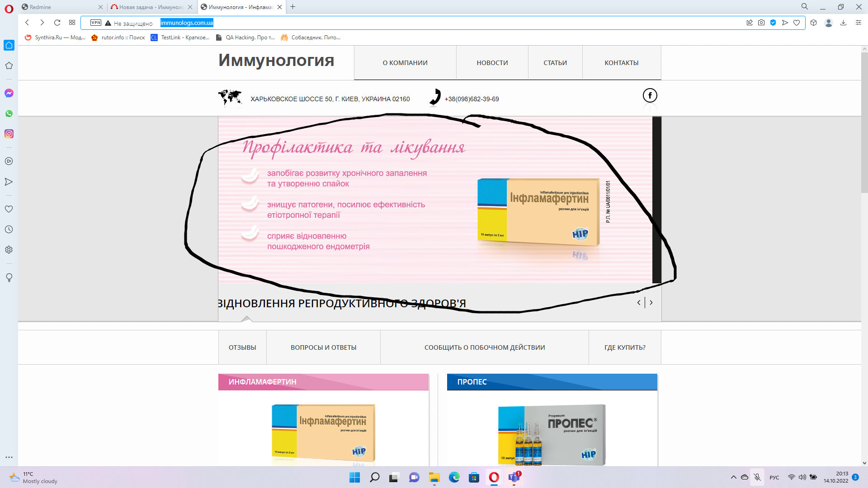The width and height of the screenshot is (868, 488).
Task: Open Instagram sidebar panel
Action: (9, 134)
